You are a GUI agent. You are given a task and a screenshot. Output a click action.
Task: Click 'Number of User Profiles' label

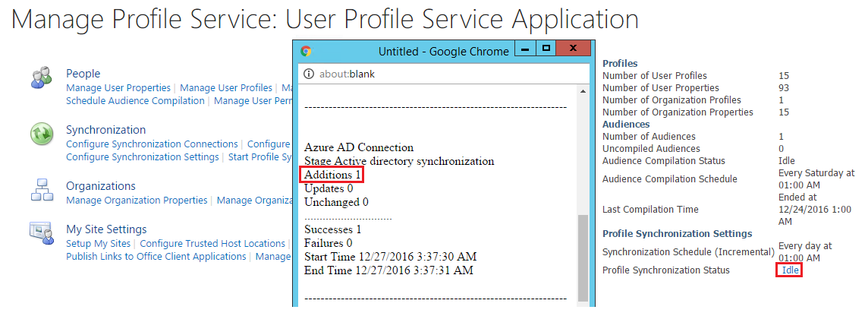pos(654,76)
